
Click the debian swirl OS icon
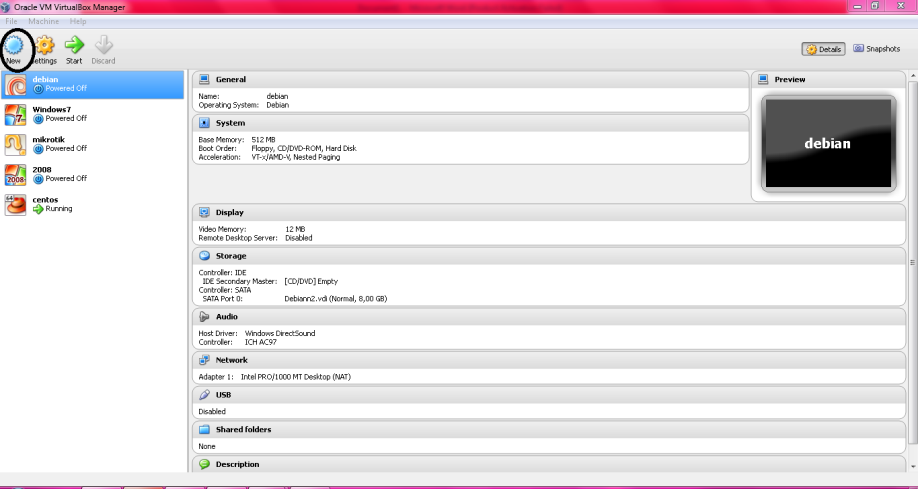point(15,85)
